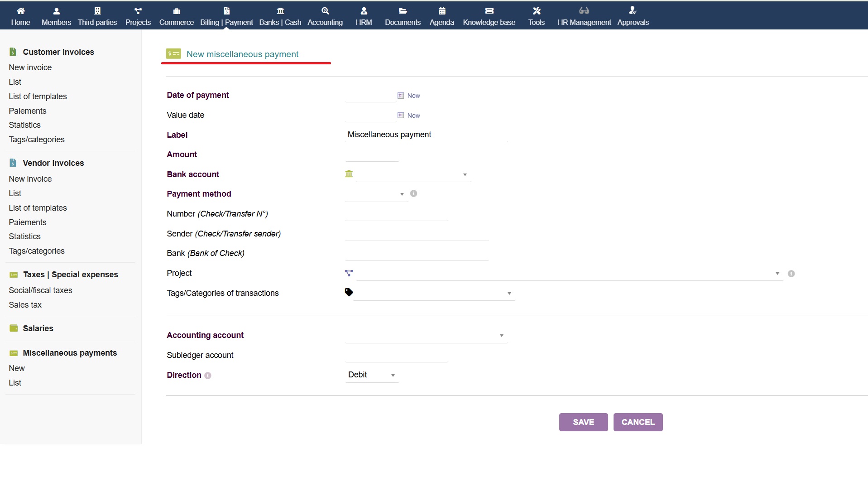Open the Agenda calendar icon
868x492 pixels.
coord(441,11)
